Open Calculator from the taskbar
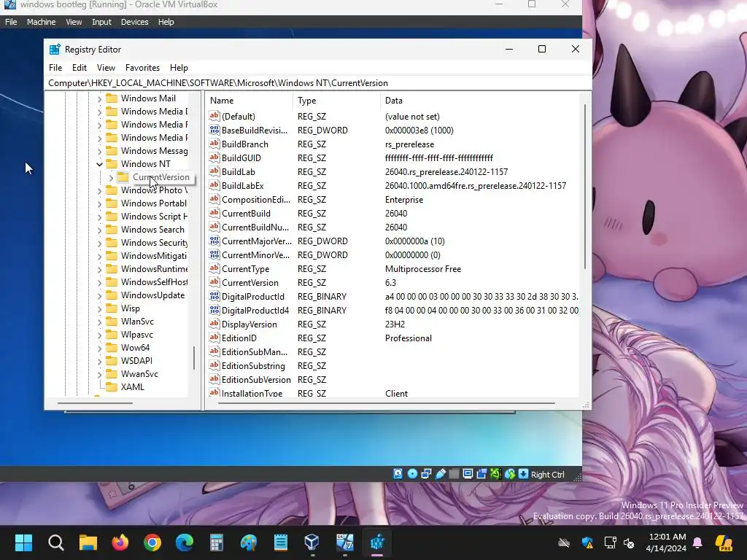The image size is (747, 560). coord(216,542)
